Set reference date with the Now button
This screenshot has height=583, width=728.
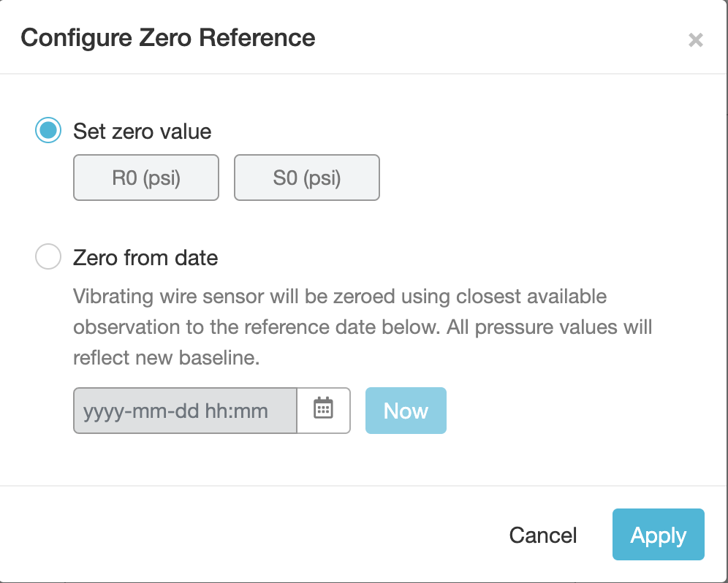[x=406, y=411]
